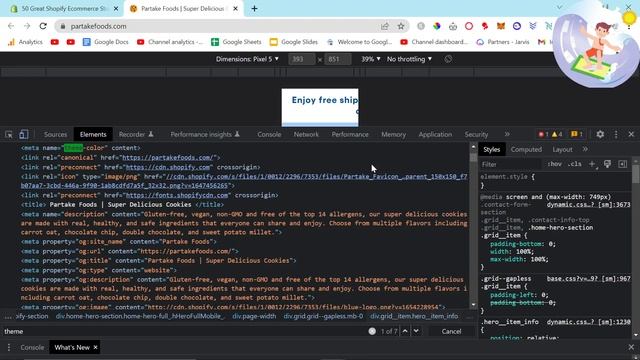Bookmark page with star icon
640x360 pixels.
(x=401, y=26)
